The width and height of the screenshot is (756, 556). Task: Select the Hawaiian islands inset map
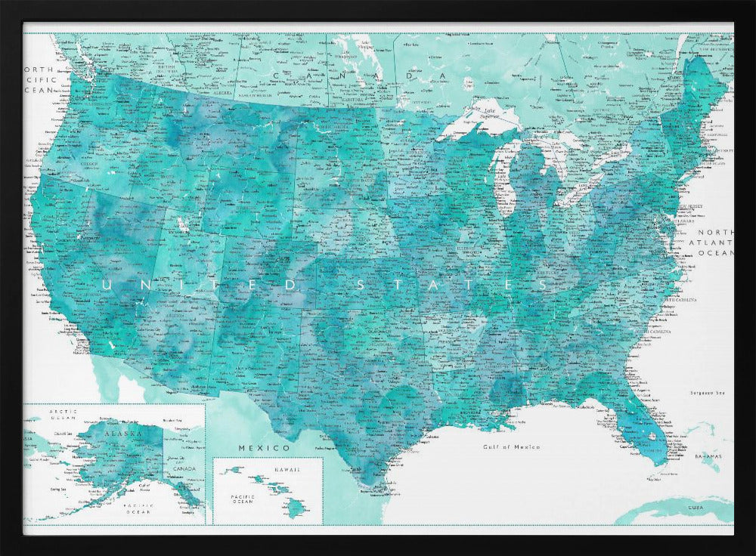[268, 491]
